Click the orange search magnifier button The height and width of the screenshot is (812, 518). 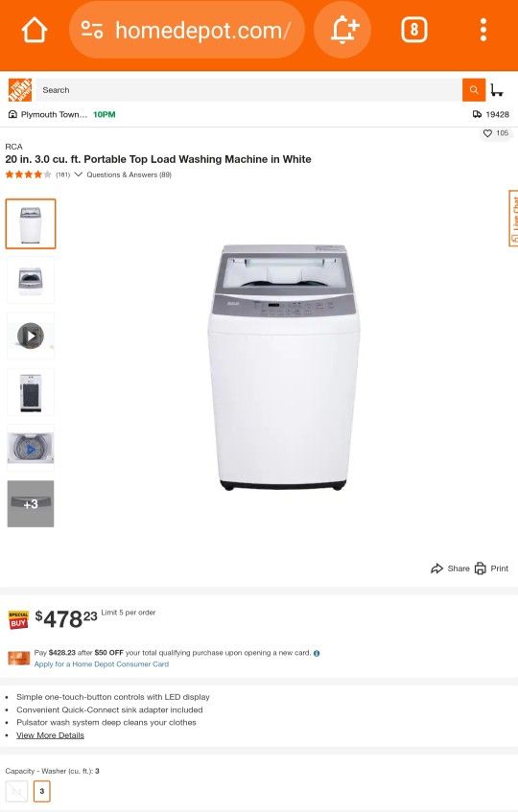click(474, 90)
